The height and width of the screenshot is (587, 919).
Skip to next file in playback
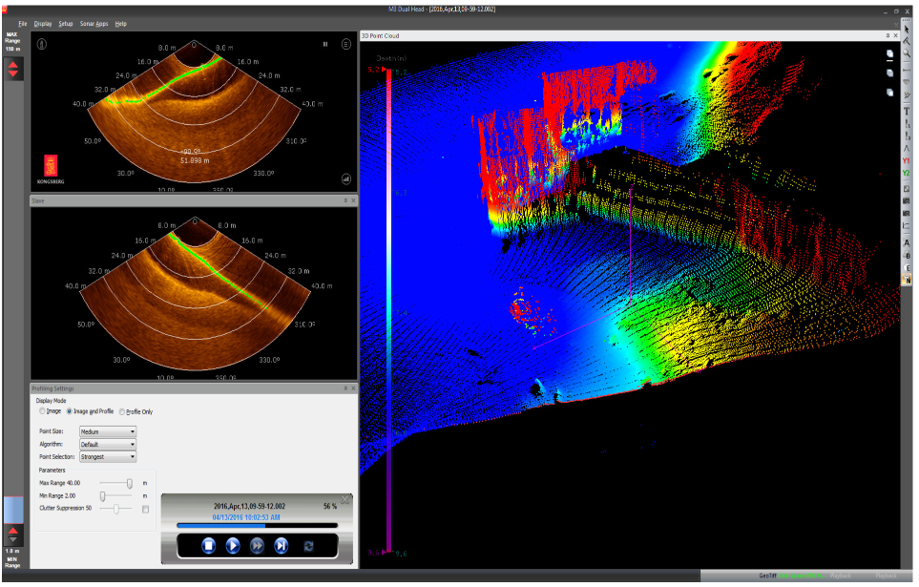click(x=281, y=545)
